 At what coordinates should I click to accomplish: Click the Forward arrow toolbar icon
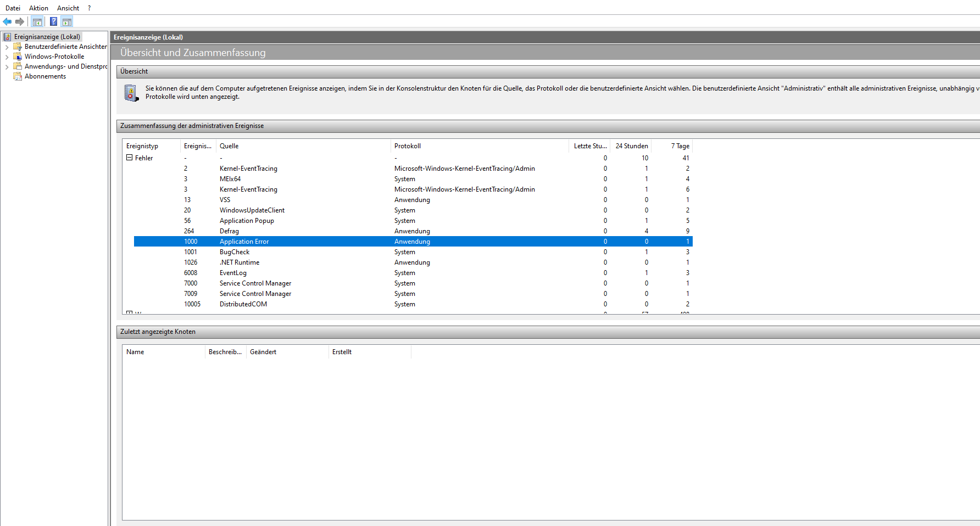[x=20, y=21]
